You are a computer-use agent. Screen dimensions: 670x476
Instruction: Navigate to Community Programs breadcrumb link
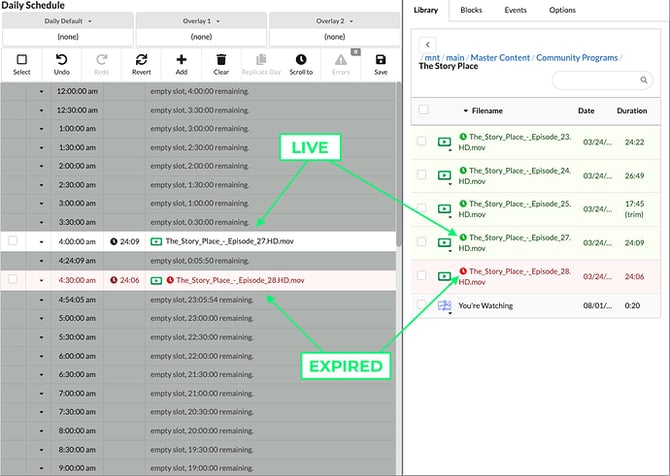tap(576, 58)
